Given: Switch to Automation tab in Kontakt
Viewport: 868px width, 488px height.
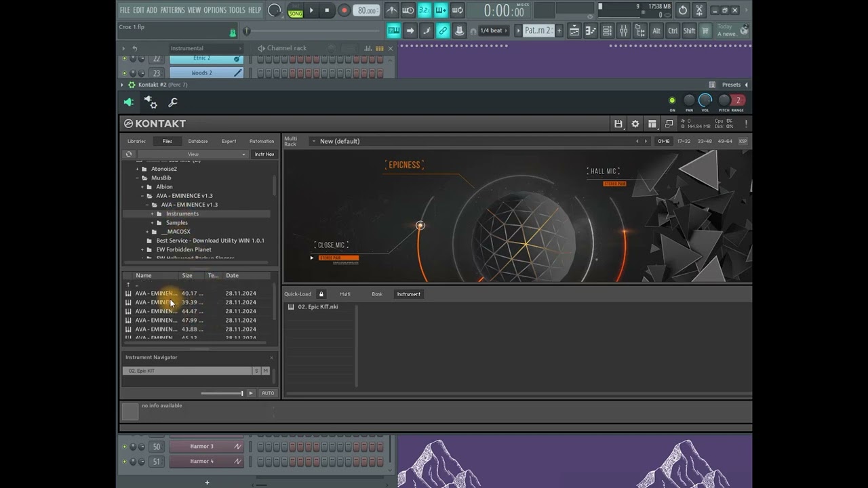Looking at the screenshot, I should click(x=262, y=141).
